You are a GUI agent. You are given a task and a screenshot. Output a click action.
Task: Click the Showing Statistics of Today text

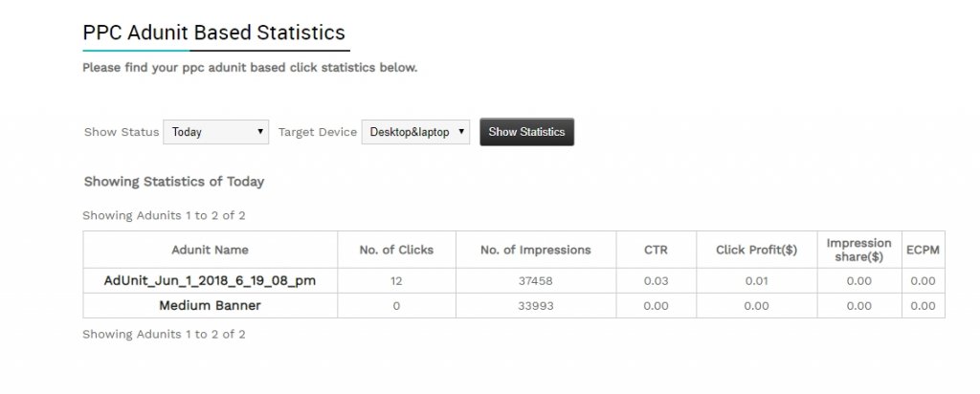174,182
